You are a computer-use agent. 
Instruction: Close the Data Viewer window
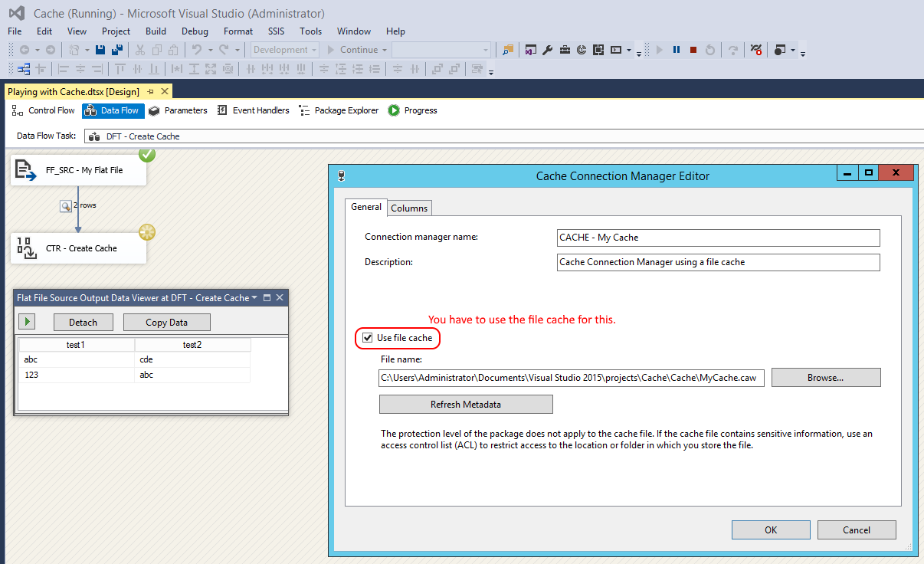[280, 297]
